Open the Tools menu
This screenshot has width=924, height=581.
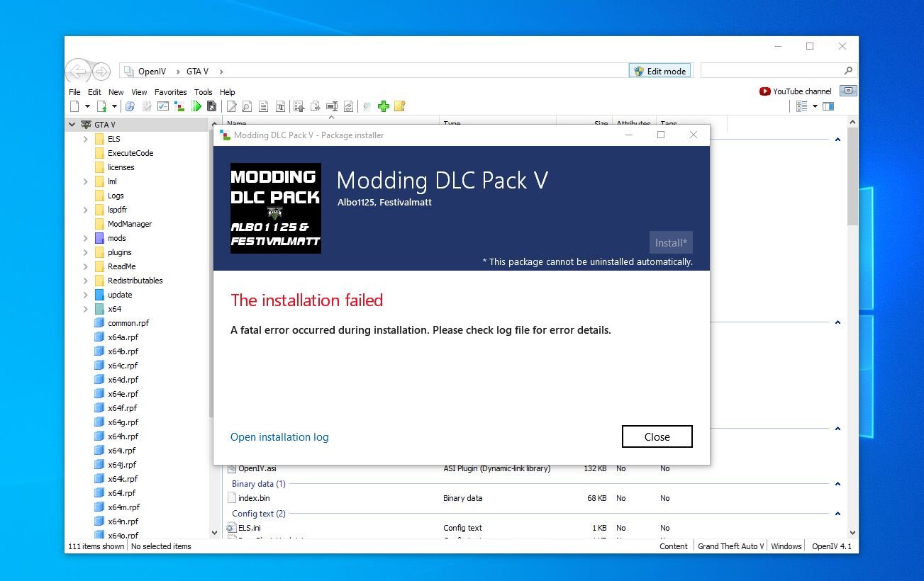click(x=204, y=92)
